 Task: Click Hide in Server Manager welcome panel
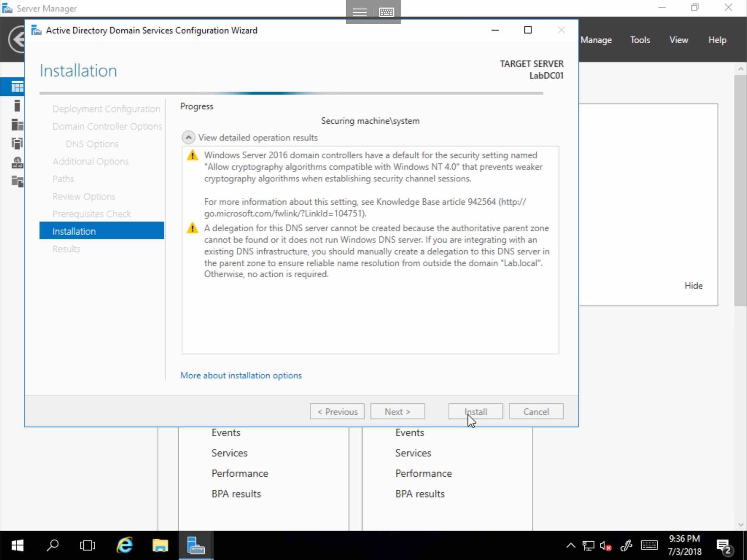(x=694, y=285)
